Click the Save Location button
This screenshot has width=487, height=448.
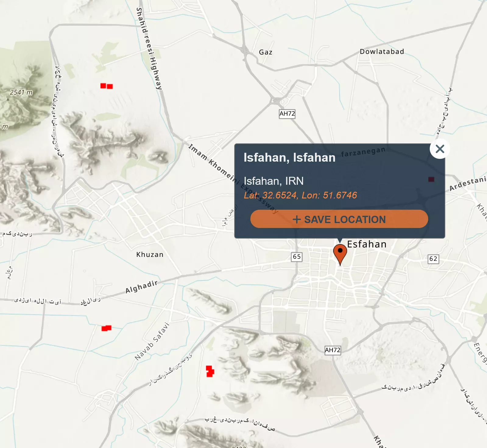tap(339, 219)
